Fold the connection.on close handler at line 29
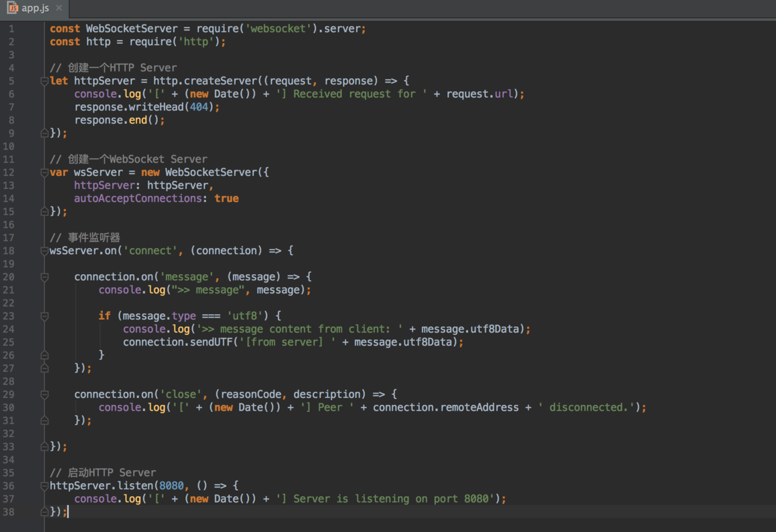The image size is (776, 532). click(44, 395)
